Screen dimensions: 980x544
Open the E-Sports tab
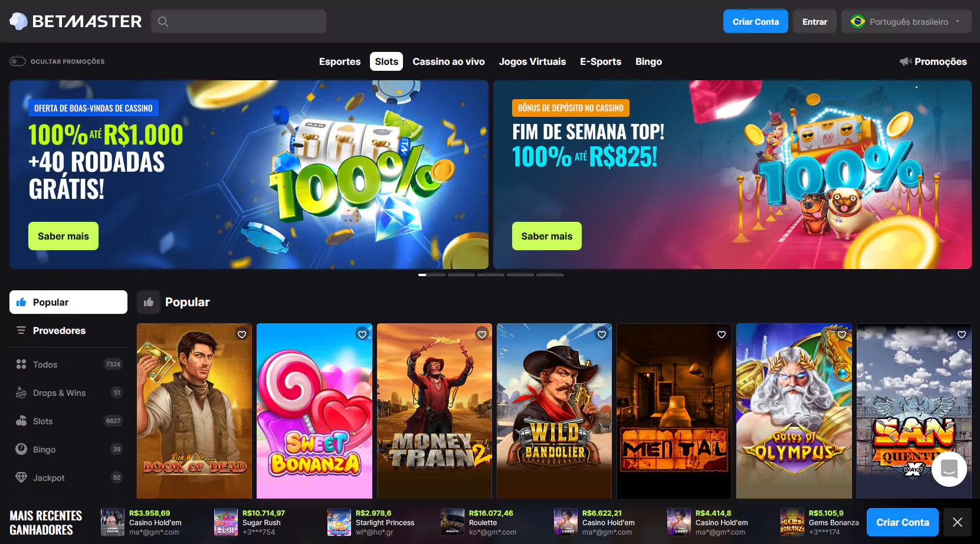(x=601, y=61)
